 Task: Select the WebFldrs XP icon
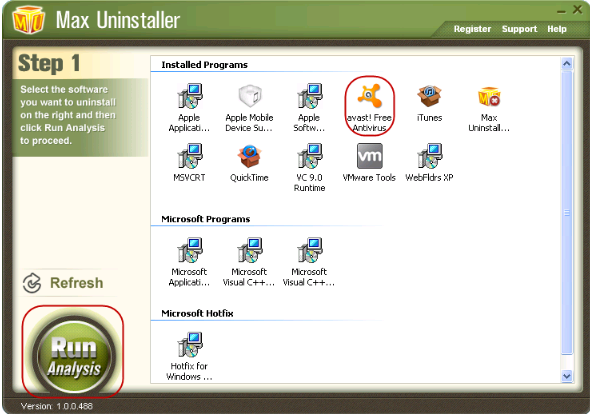429,156
